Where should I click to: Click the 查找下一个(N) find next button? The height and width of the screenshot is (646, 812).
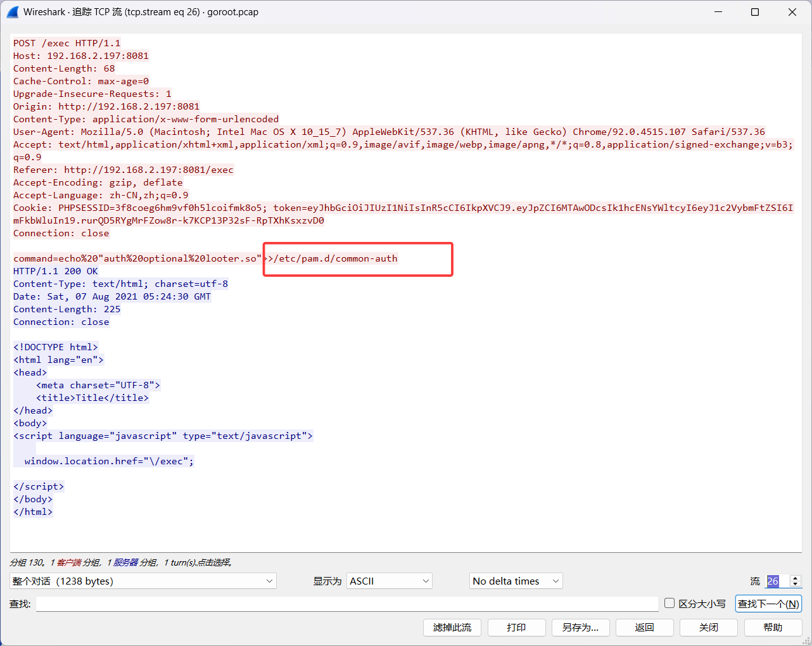[x=768, y=604]
